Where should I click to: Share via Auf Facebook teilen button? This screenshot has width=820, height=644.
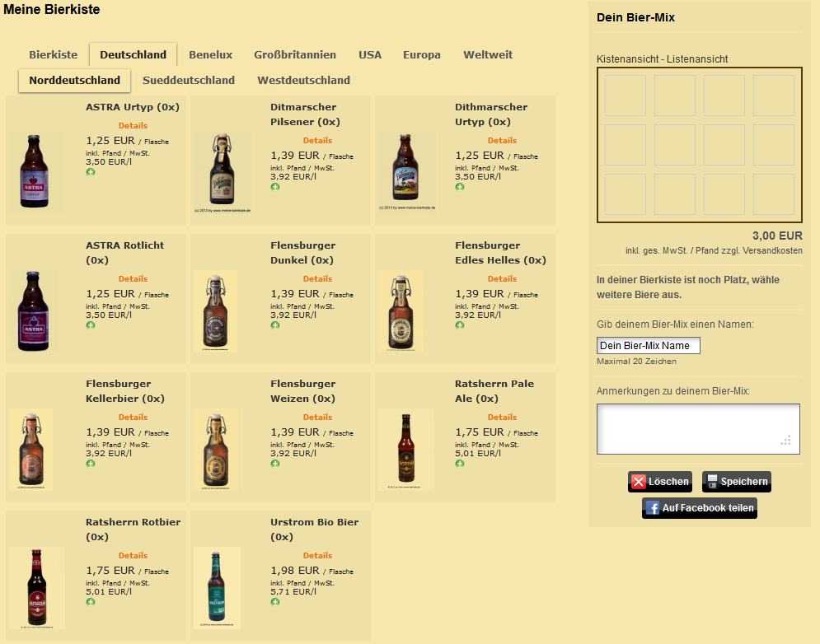(700, 507)
